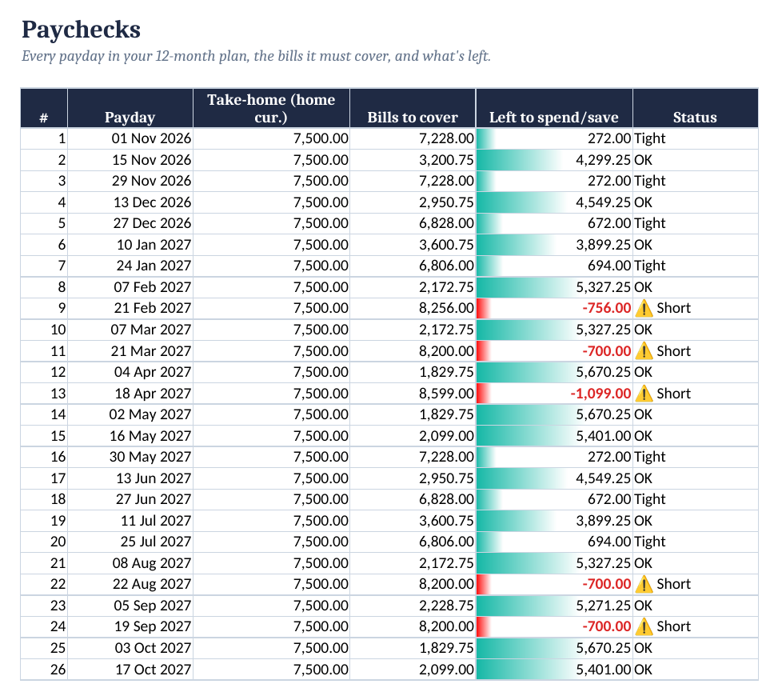Click the warning icon in the 19 Sep 2027 row
778x700 pixels.
644,626
